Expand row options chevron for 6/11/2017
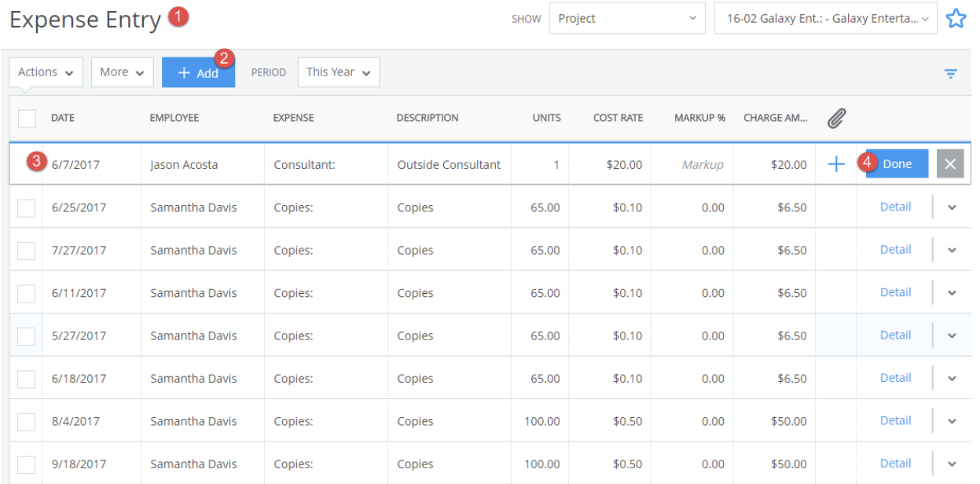The height and width of the screenshot is (484, 980). 952,293
